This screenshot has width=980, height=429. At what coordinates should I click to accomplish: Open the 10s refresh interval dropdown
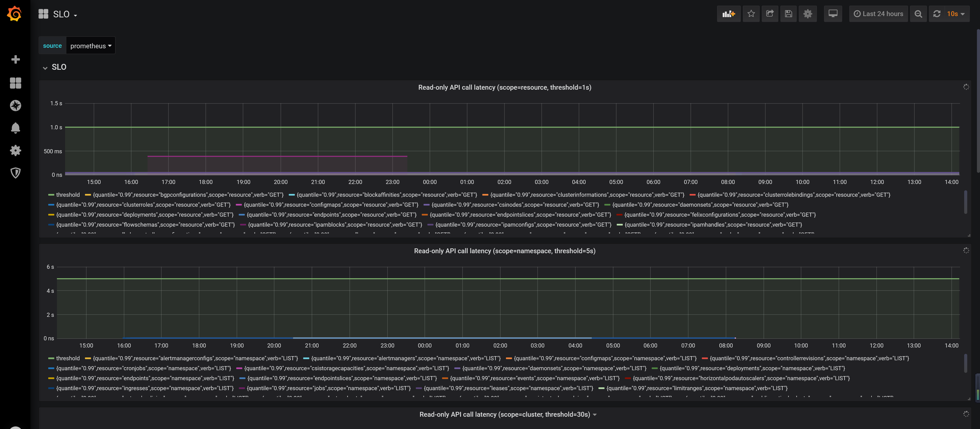(x=956, y=14)
